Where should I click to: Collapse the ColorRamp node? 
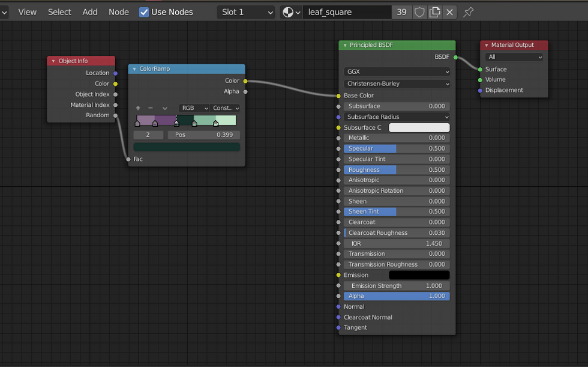(x=134, y=69)
